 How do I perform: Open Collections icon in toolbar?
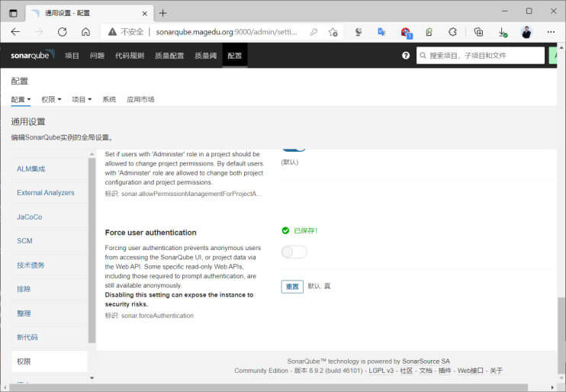[x=478, y=32]
